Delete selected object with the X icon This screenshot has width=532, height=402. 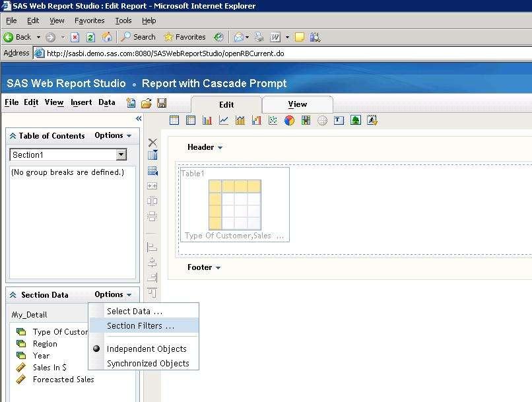coord(152,142)
